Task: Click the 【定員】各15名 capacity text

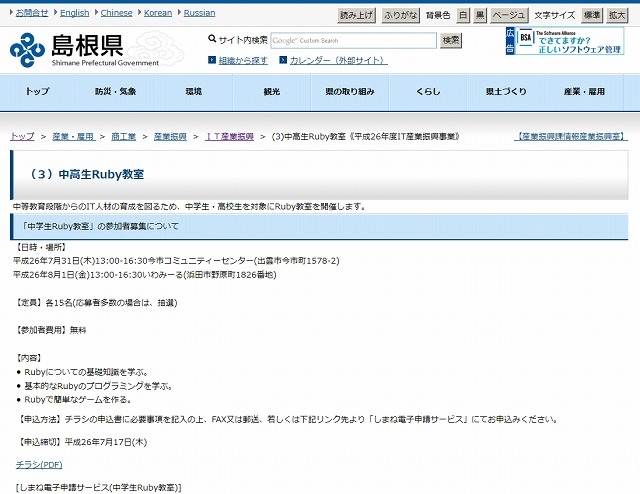Action: point(97,303)
